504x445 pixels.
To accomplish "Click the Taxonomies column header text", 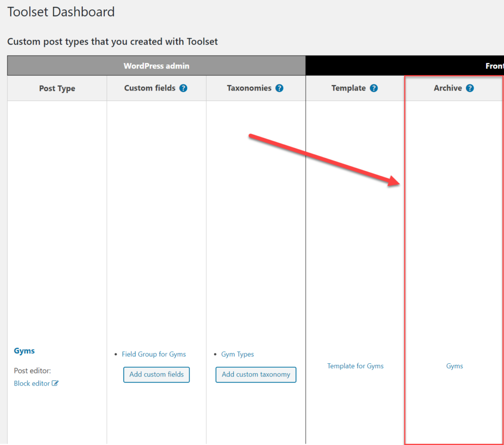I will (249, 88).
